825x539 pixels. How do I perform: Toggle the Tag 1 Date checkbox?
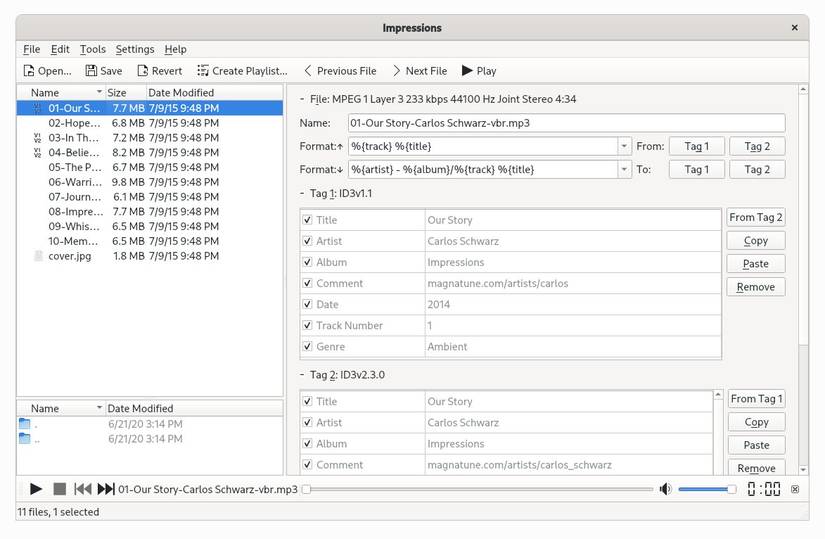coord(307,304)
